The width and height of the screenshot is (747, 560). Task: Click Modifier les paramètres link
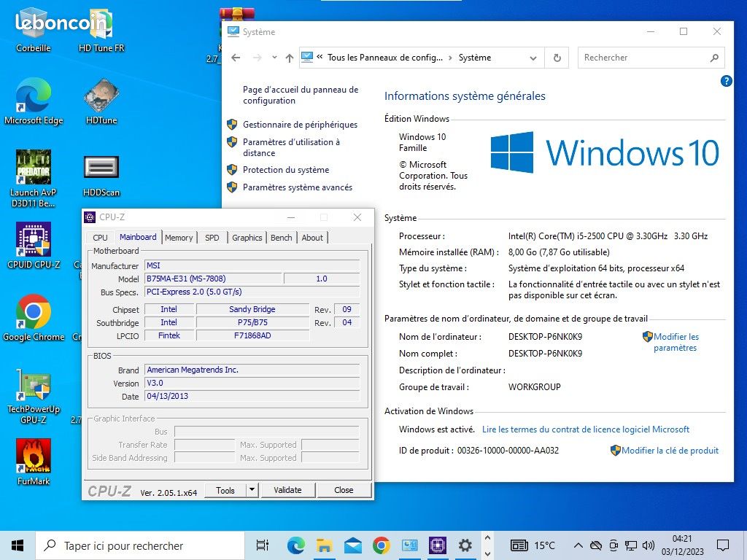(x=676, y=342)
